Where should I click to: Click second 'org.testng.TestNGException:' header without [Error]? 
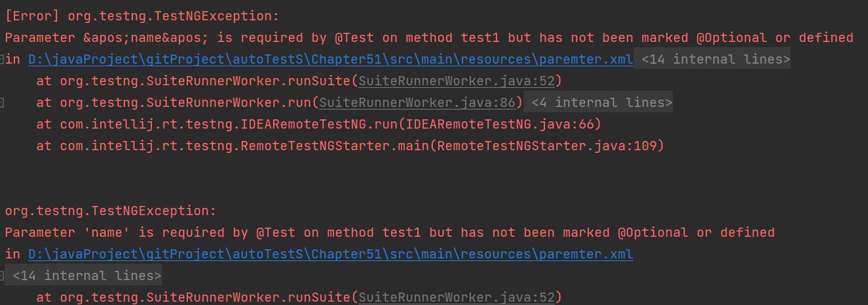coord(111,211)
